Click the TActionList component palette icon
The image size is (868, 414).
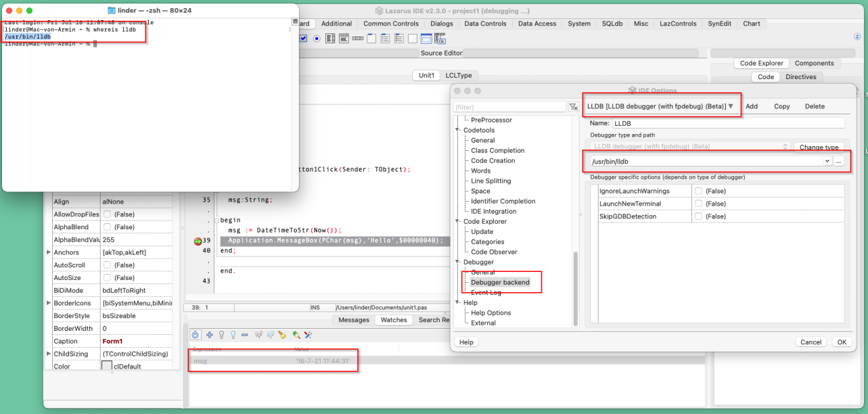(440, 39)
